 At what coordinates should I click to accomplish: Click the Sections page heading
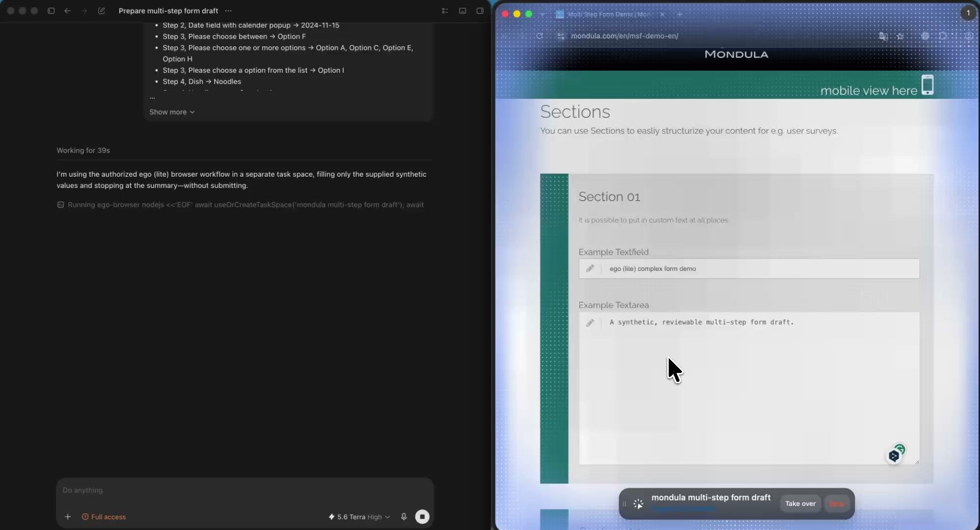(575, 111)
